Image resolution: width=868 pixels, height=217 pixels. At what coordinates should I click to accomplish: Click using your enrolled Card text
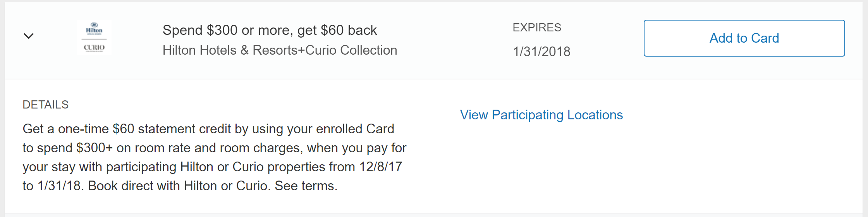pyautogui.click(x=323, y=129)
